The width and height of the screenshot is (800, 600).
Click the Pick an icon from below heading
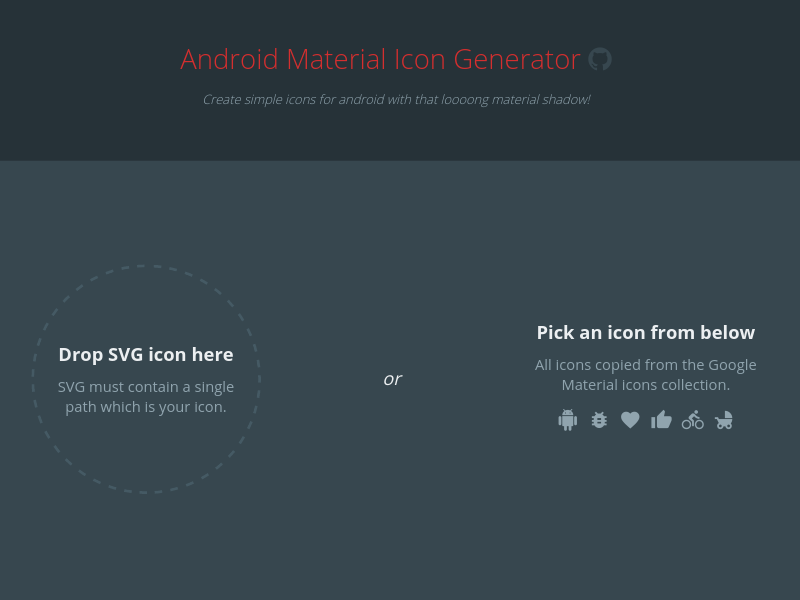(x=646, y=332)
